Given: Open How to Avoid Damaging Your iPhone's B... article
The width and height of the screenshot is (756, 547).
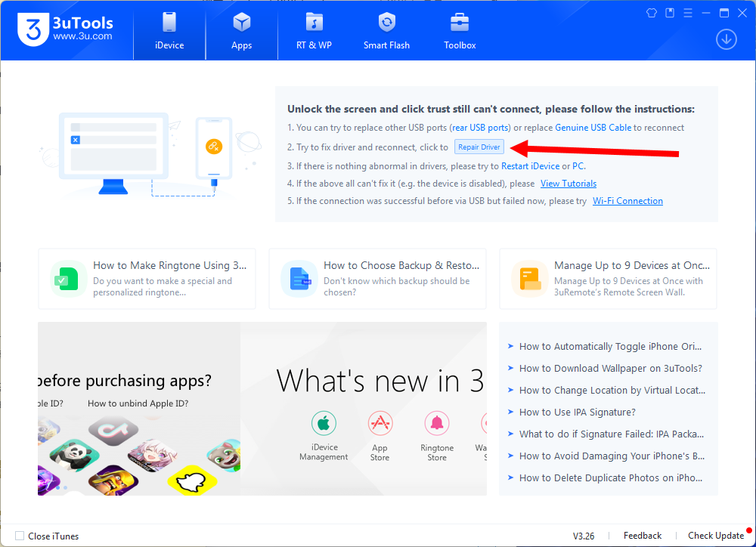Looking at the screenshot, I should click(612, 456).
